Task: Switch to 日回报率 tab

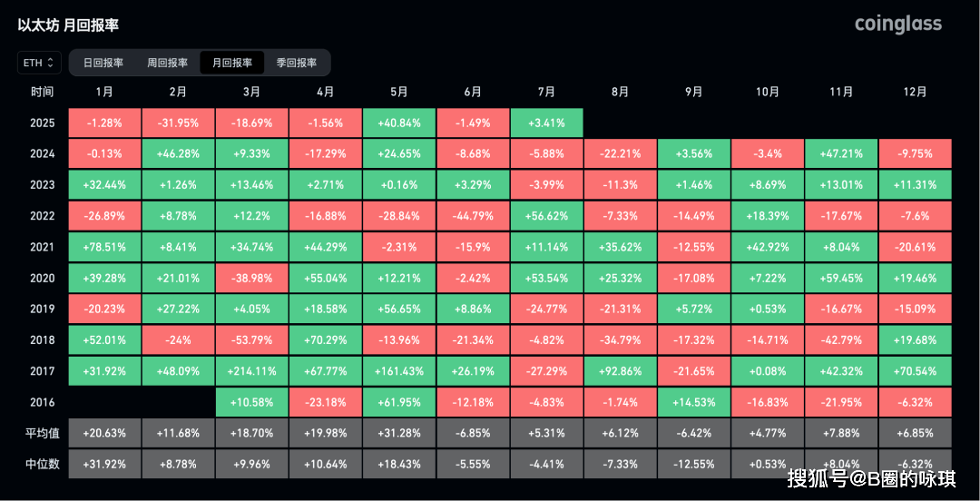Action: pyautogui.click(x=103, y=63)
